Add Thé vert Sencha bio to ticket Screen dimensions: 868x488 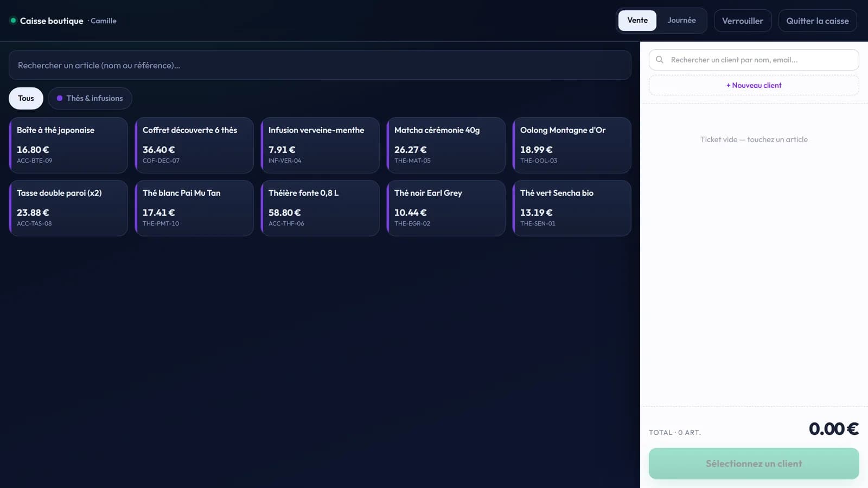click(x=572, y=208)
